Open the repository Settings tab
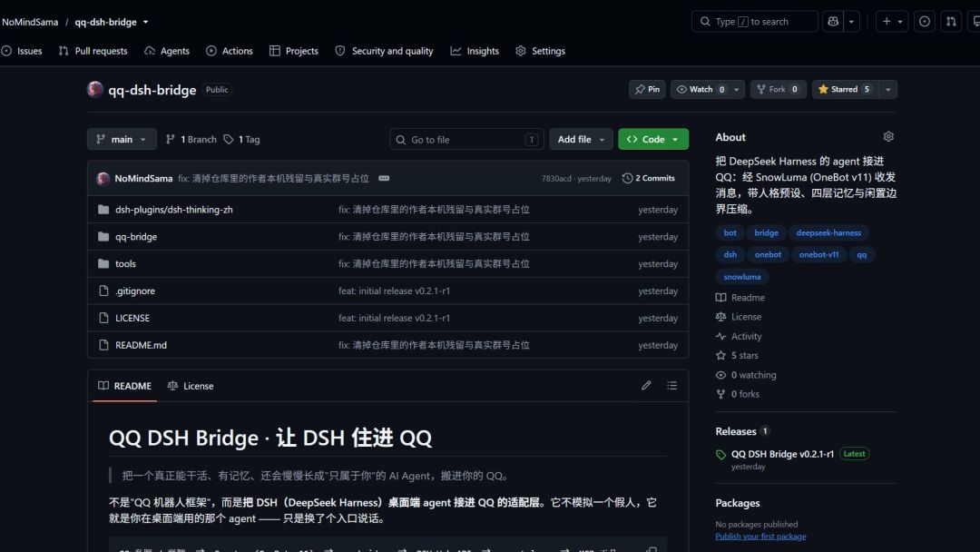Viewport: 980px width, 552px height. [x=540, y=51]
